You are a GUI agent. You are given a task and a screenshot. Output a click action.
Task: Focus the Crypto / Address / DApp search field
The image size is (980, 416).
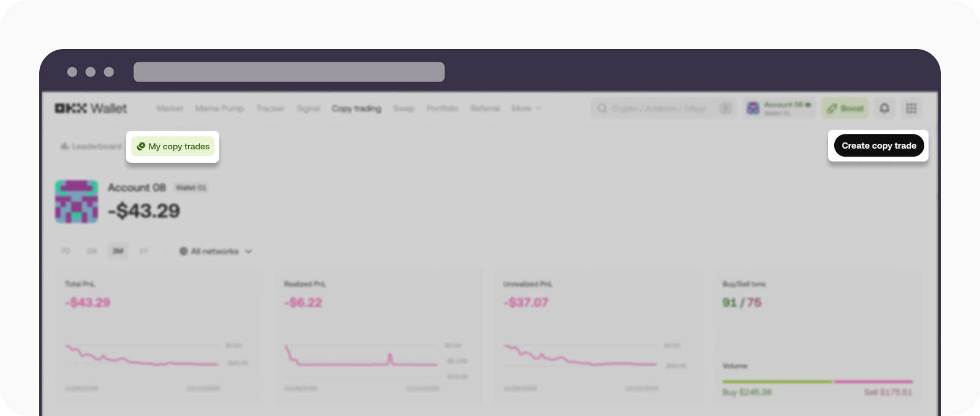point(663,108)
